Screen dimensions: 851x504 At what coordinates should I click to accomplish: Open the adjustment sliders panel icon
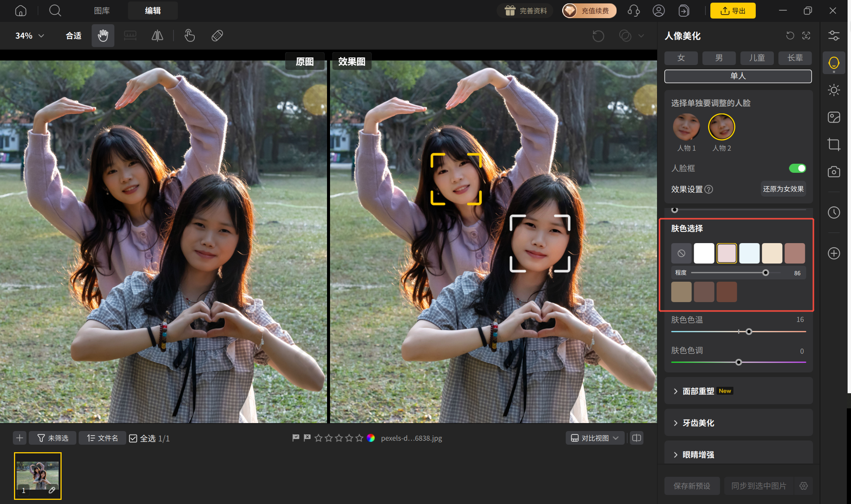click(x=834, y=36)
